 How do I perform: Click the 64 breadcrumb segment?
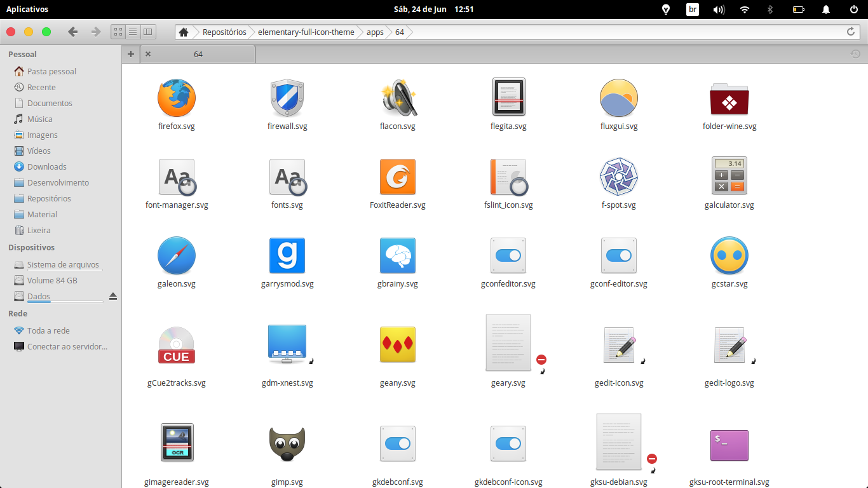(x=400, y=32)
